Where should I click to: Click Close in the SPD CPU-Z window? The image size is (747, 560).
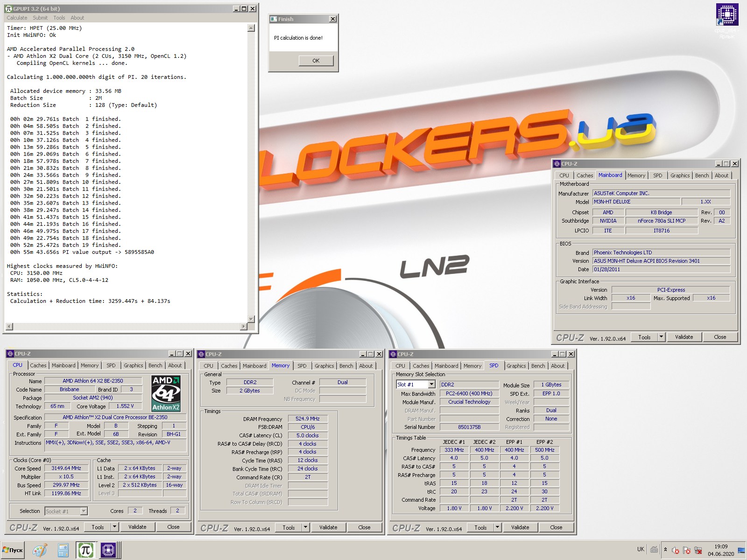tap(556, 527)
